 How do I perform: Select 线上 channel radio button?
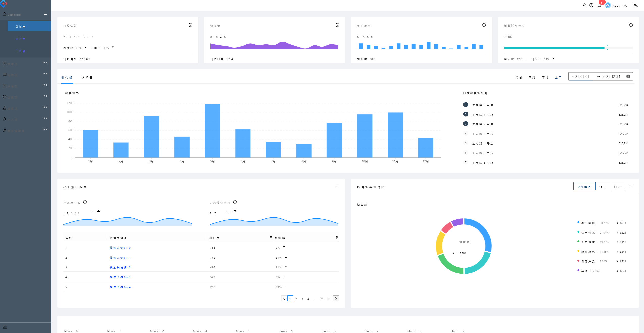point(602,187)
